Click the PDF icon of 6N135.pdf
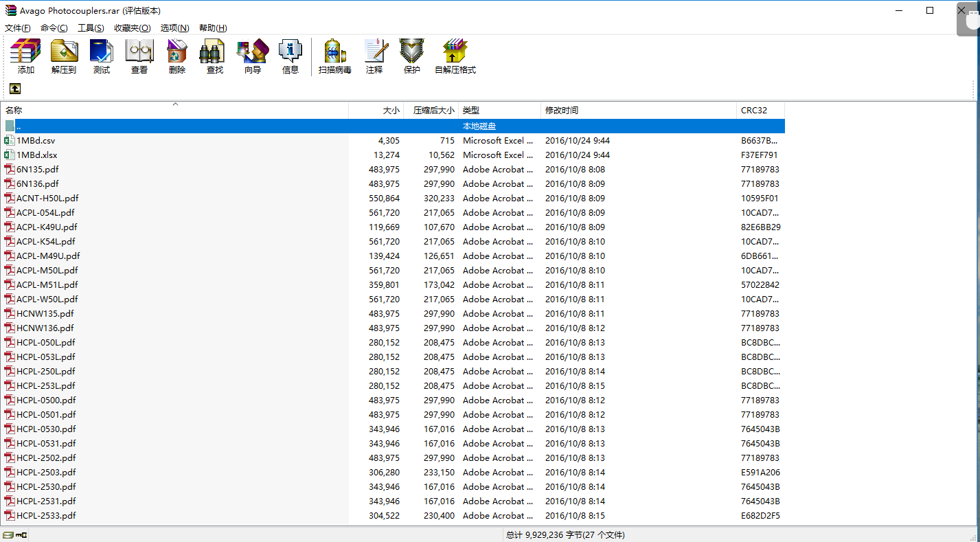 [10, 169]
